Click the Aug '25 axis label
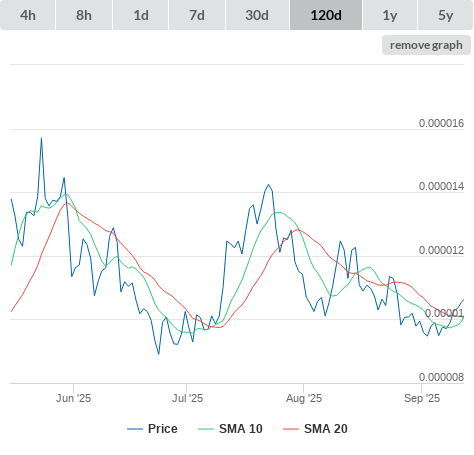 [x=304, y=398]
